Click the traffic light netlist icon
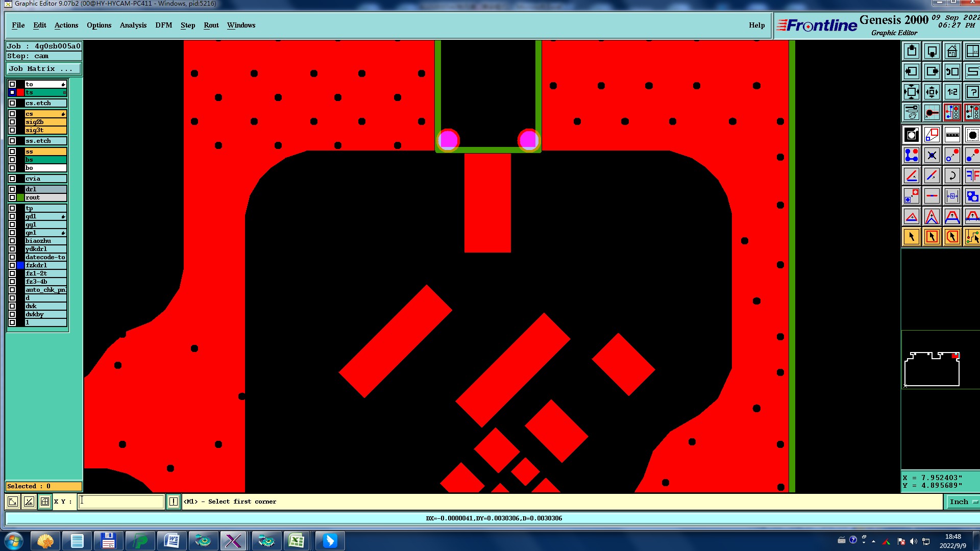This screenshot has width=980, height=551. 952,112
